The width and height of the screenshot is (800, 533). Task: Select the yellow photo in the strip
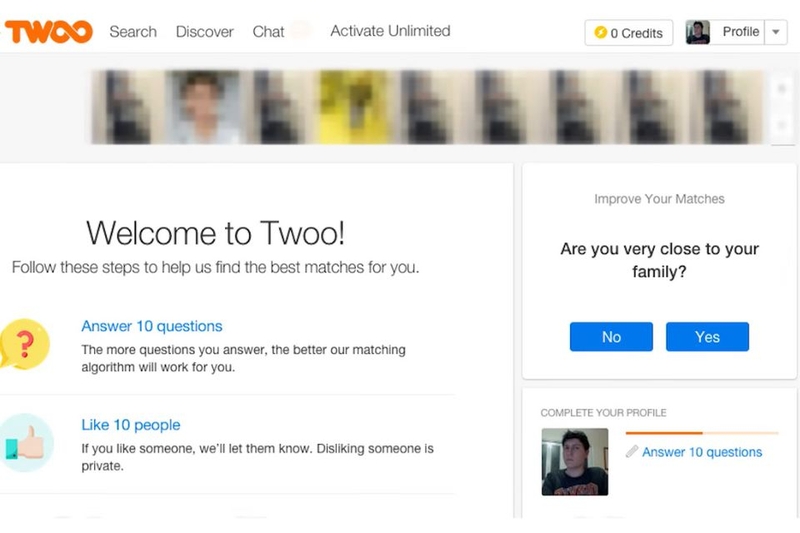pyautogui.click(x=353, y=107)
